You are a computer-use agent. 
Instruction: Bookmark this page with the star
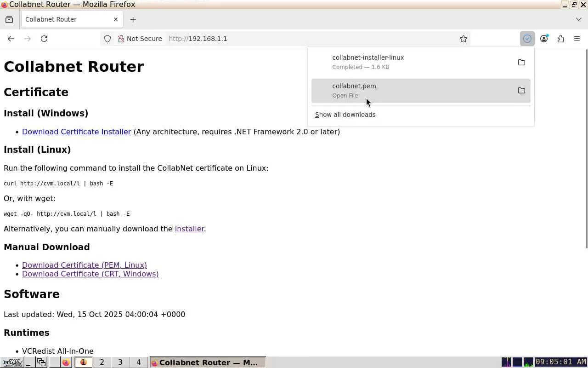[464, 39]
